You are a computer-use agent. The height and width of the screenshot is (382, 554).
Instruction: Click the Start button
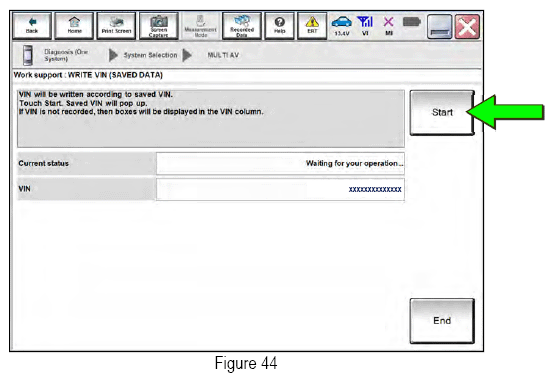pos(442,112)
